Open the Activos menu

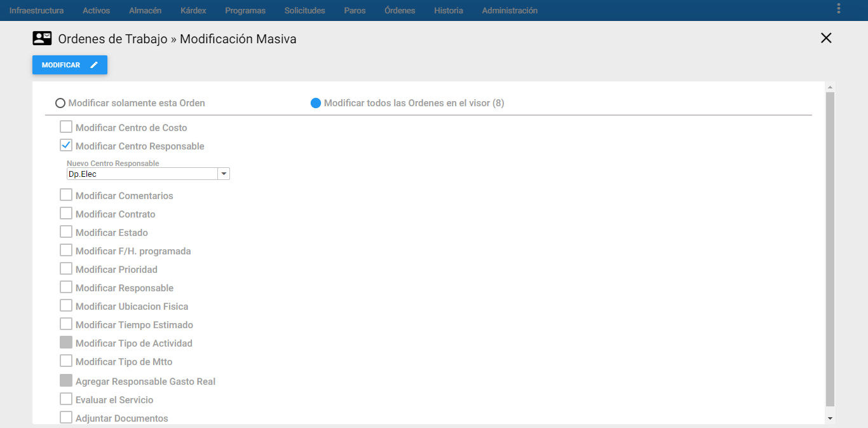[96, 11]
